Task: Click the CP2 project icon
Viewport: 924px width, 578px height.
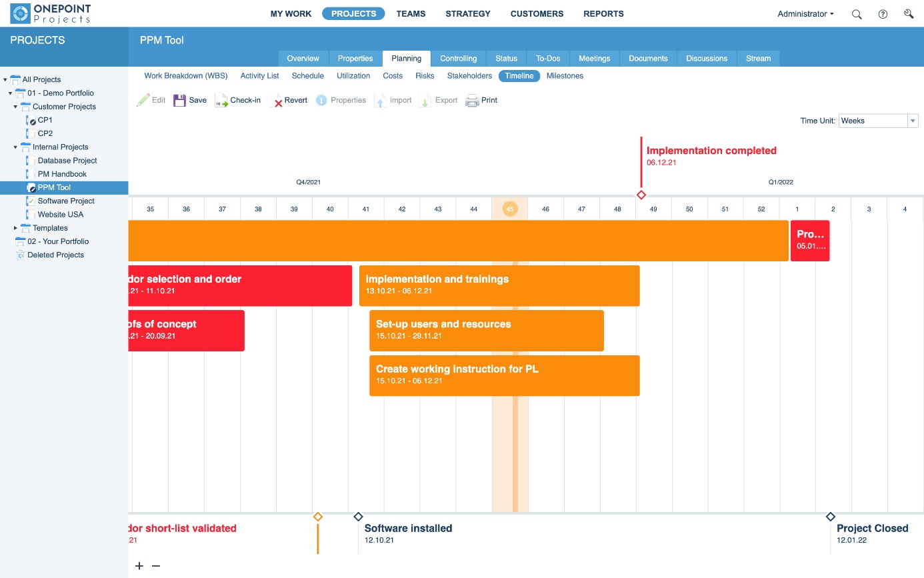Action: (30, 134)
